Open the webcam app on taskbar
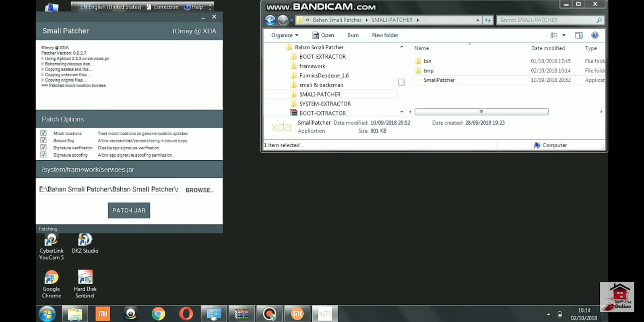The height and width of the screenshot is (322, 644). [130, 314]
